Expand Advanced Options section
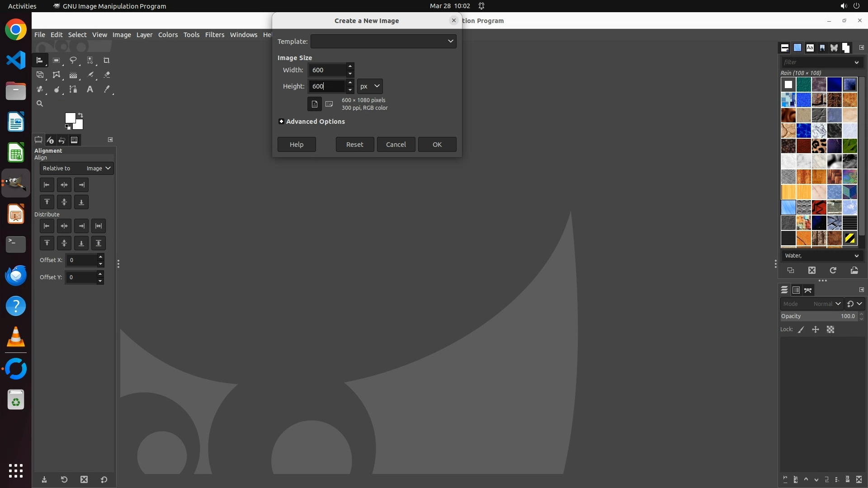Image resolution: width=868 pixels, height=488 pixels. tap(281, 122)
